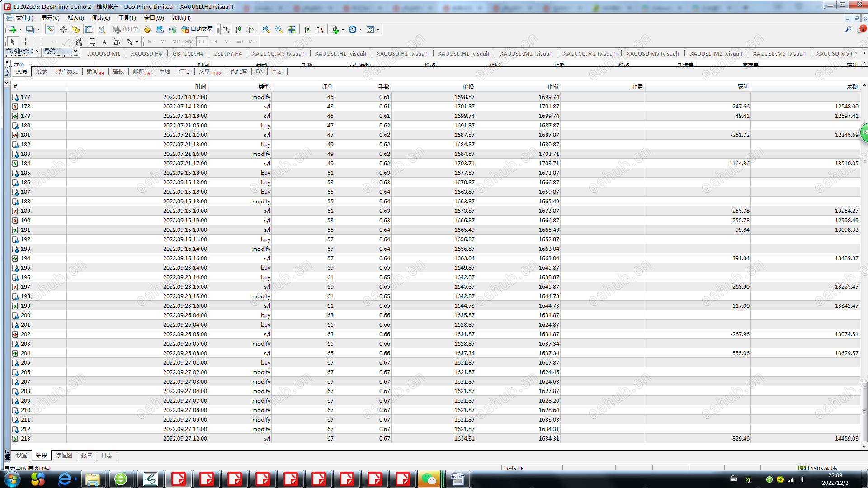Image resolution: width=868 pixels, height=488 pixels.
Task: Expand the new chart dropdown arrow
Action: click(x=20, y=29)
